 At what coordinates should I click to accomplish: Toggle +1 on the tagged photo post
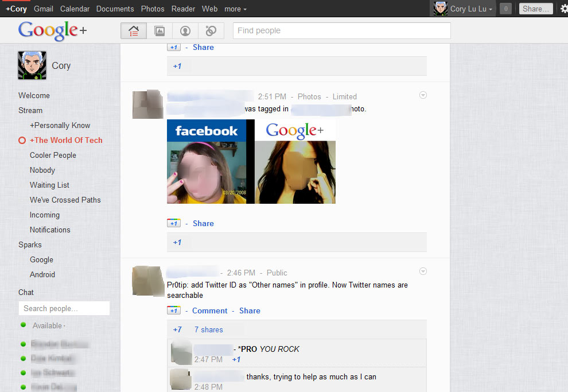point(173,223)
